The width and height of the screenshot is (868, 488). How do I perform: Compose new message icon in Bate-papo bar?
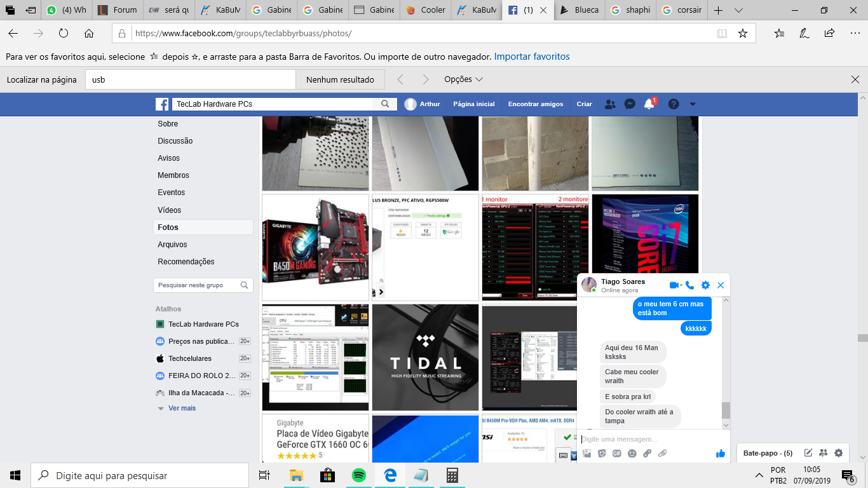click(808, 453)
